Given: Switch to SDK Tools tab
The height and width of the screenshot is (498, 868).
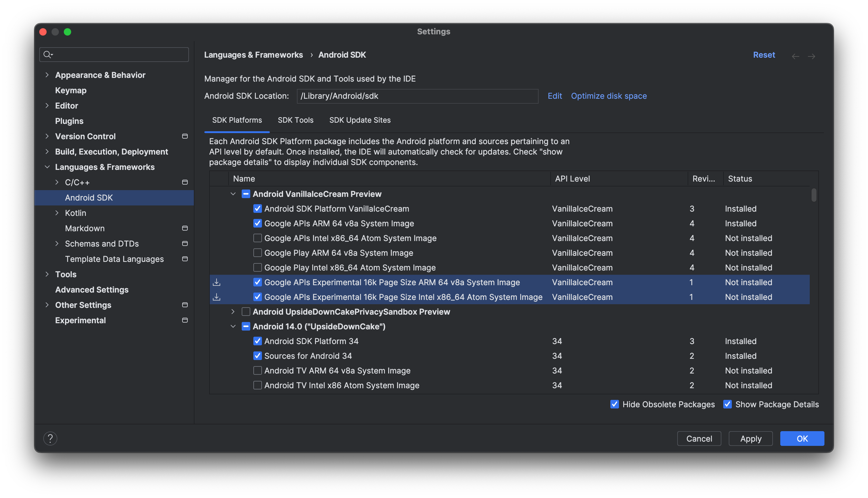Looking at the screenshot, I should (x=296, y=119).
